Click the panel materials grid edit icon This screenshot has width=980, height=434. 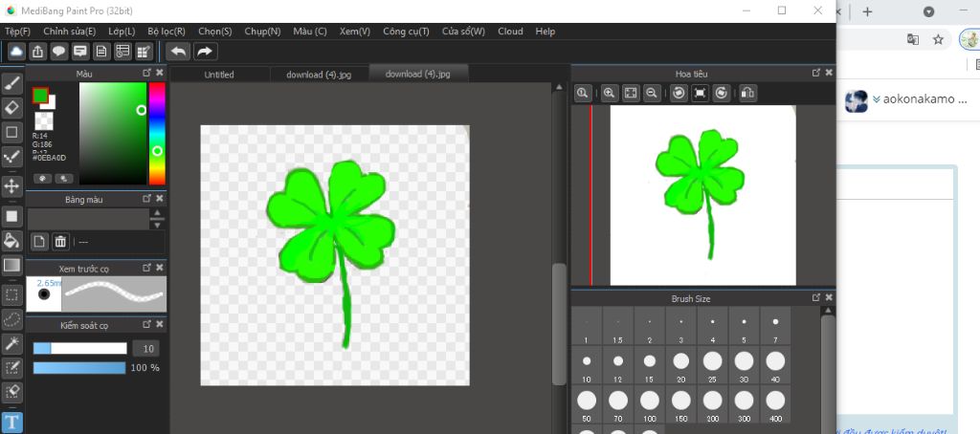pos(144,52)
